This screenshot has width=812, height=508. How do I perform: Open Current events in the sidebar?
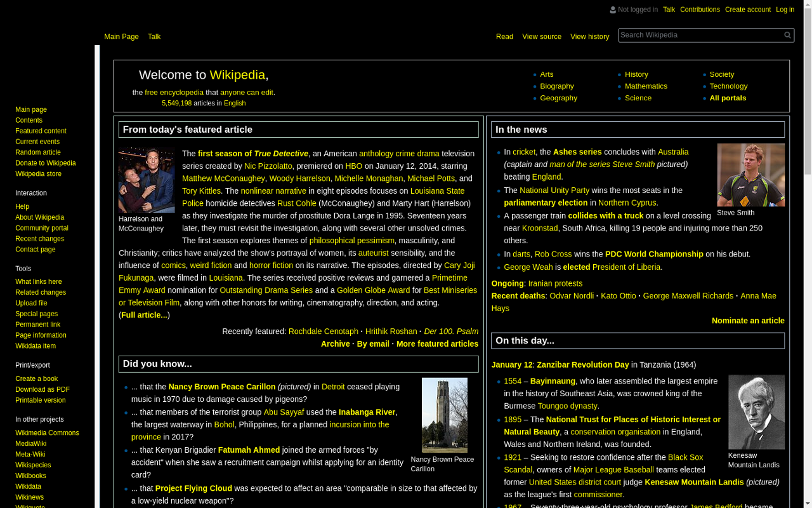pos(37,142)
